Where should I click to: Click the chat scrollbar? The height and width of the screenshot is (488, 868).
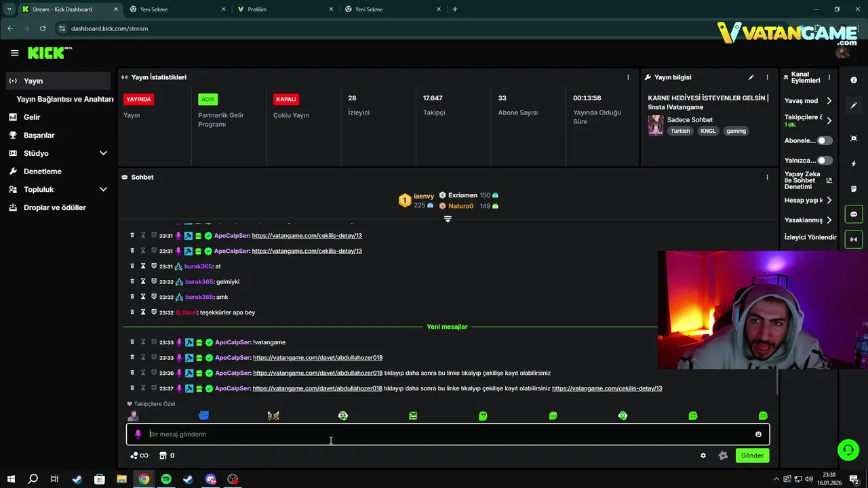778,383
